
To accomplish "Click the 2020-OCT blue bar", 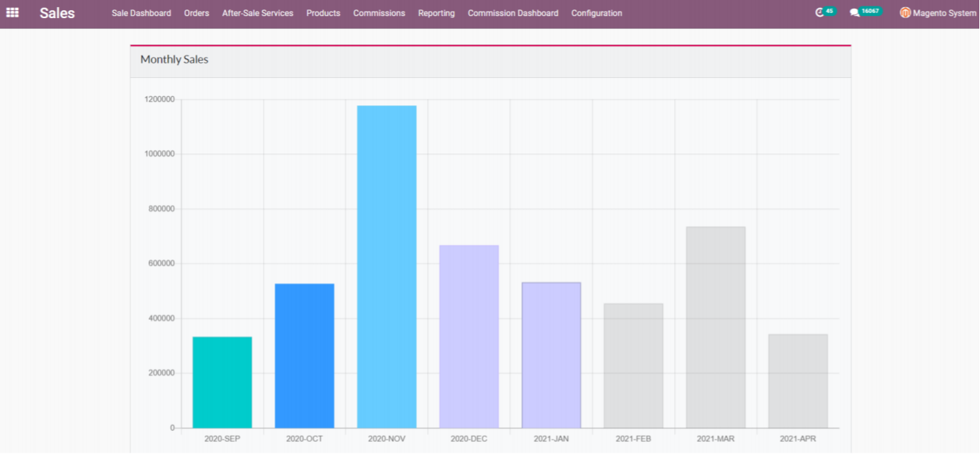I will (x=305, y=356).
